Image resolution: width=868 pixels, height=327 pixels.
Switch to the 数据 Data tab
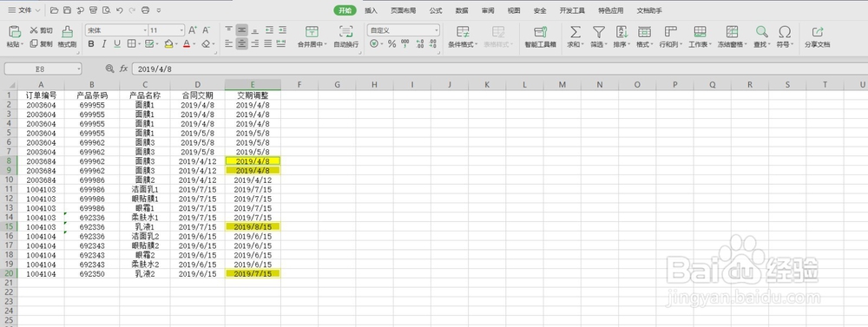coord(462,10)
